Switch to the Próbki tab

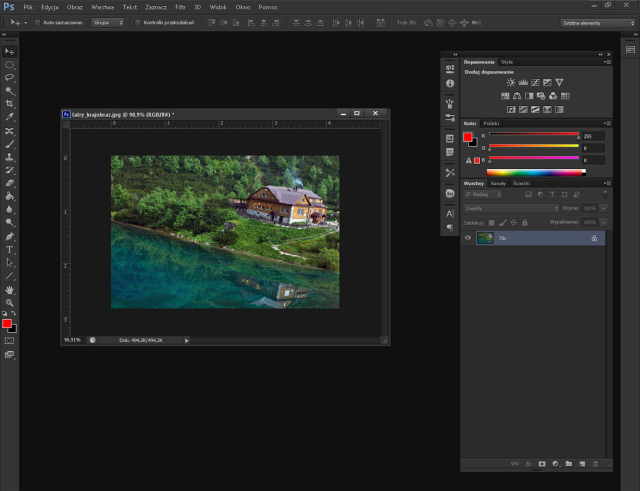pyautogui.click(x=491, y=123)
